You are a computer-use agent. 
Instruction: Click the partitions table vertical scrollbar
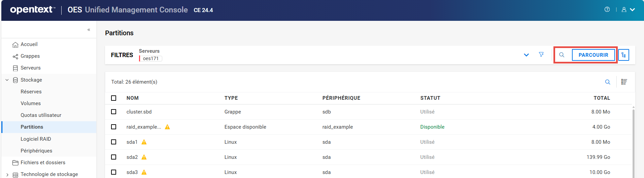[x=633, y=141]
